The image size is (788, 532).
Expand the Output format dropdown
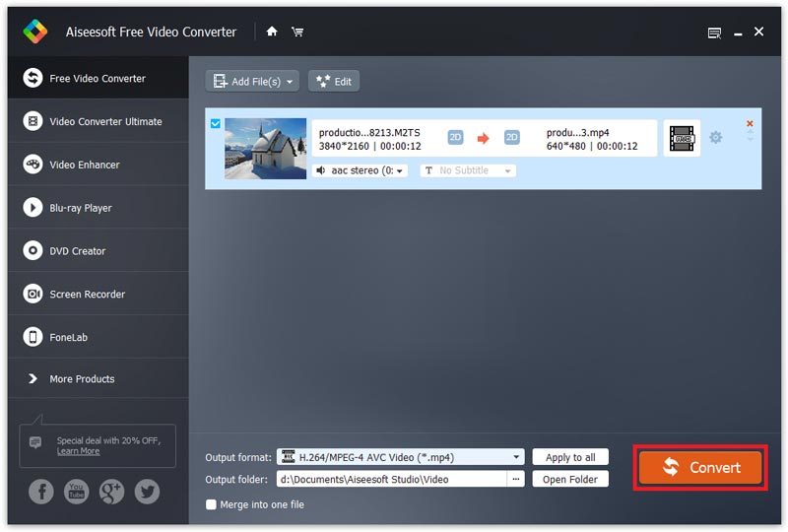517,457
